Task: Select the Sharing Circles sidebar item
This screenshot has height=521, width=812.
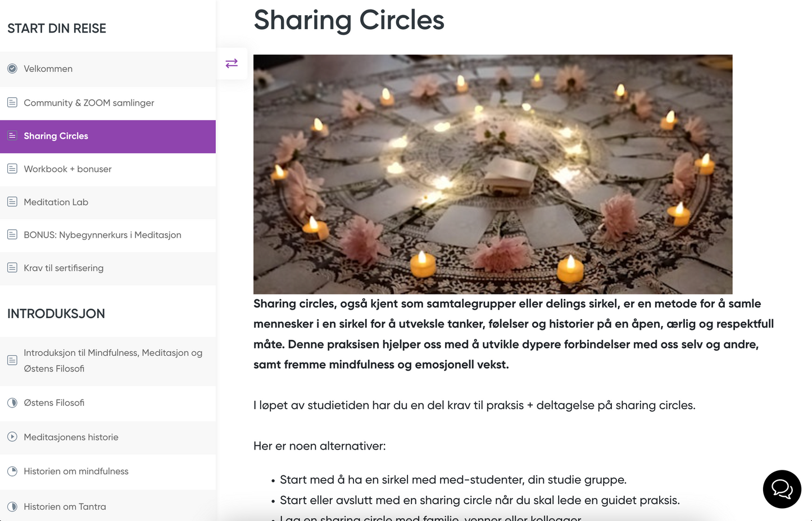Action: point(56,136)
